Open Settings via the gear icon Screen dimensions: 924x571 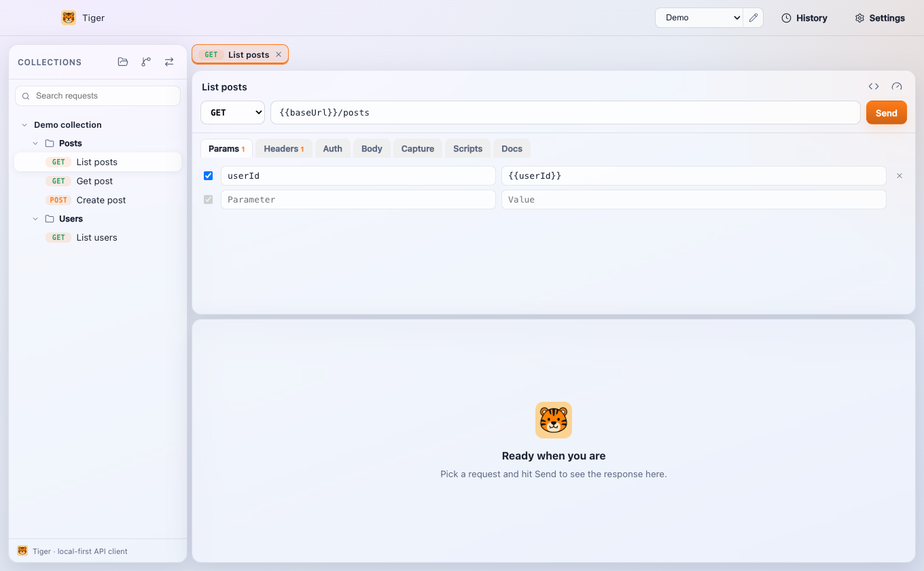pos(859,18)
